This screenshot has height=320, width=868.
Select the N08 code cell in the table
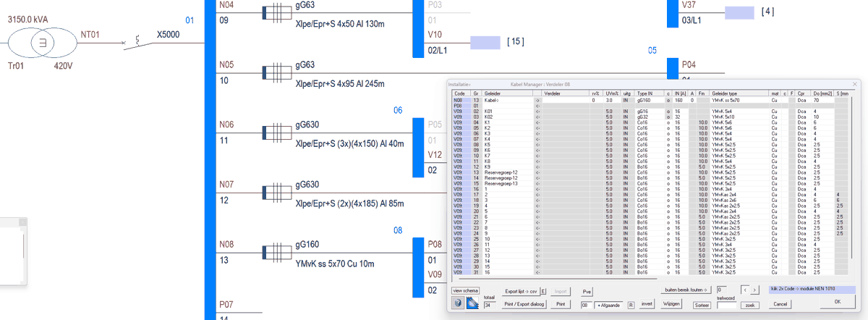tap(461, 100)
